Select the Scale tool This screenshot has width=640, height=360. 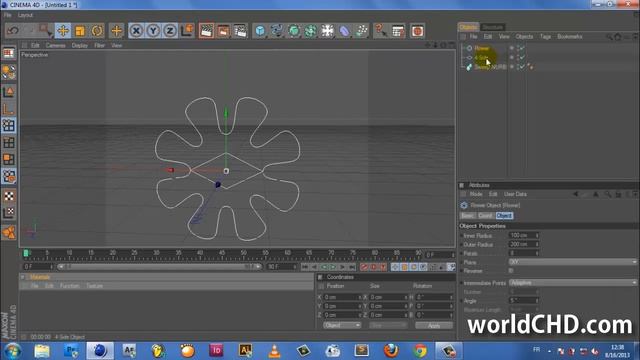80,31
